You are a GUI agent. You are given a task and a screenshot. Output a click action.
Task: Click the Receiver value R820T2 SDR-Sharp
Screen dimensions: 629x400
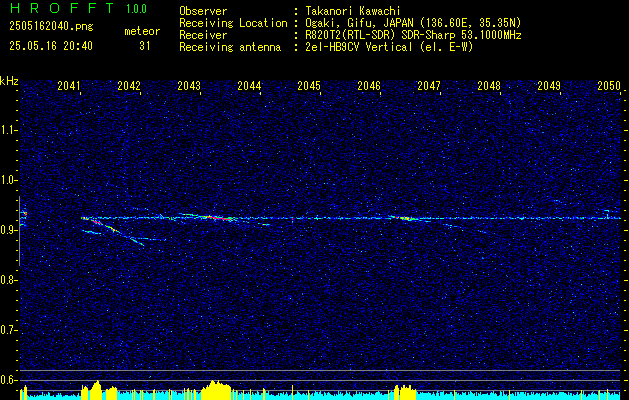[414, 35]
